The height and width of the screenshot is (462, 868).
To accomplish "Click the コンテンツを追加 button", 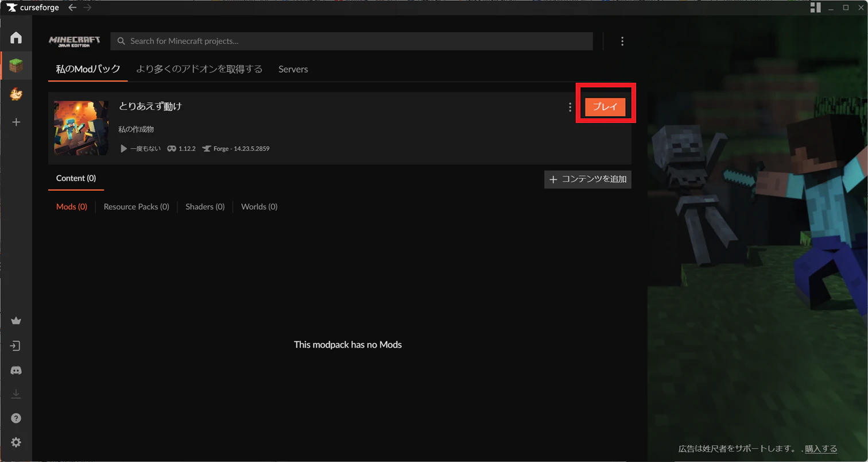I will (x=588, y=179).
